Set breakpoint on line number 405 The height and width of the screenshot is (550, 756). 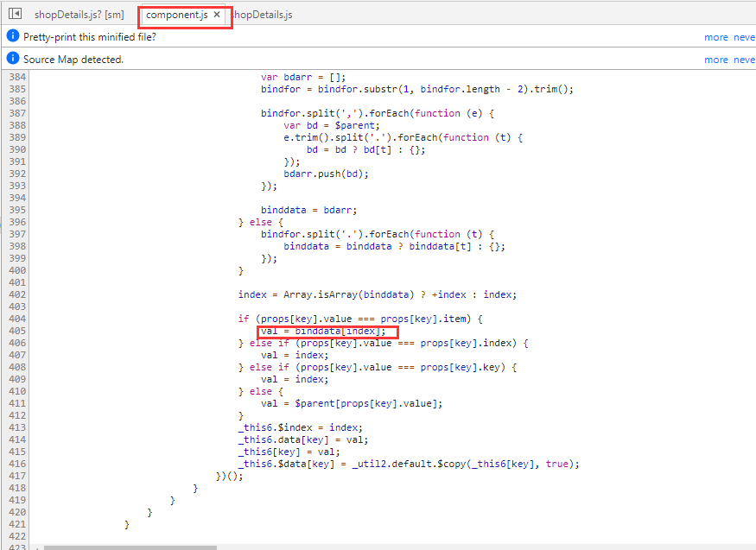[17, 331]
